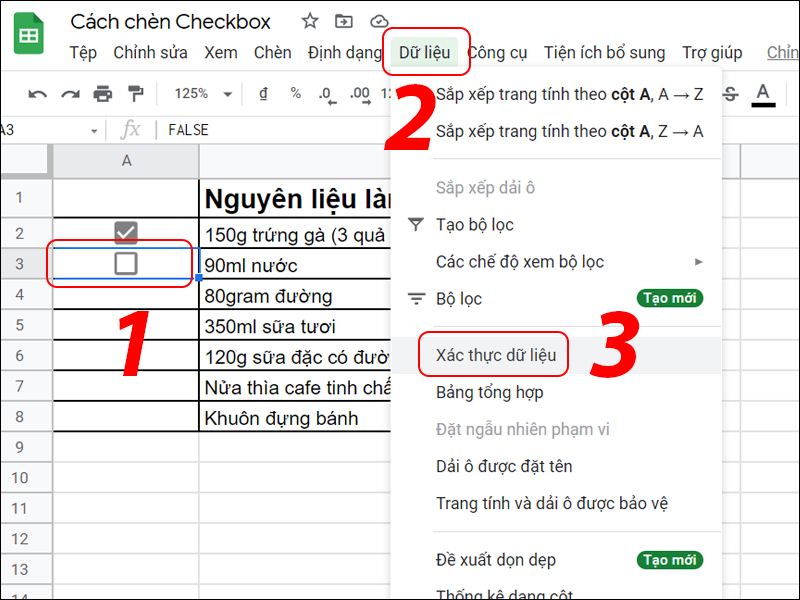Screen dimensions: 800x600
Task: Open the Định dạng menu
Action: tap(344, 53)
